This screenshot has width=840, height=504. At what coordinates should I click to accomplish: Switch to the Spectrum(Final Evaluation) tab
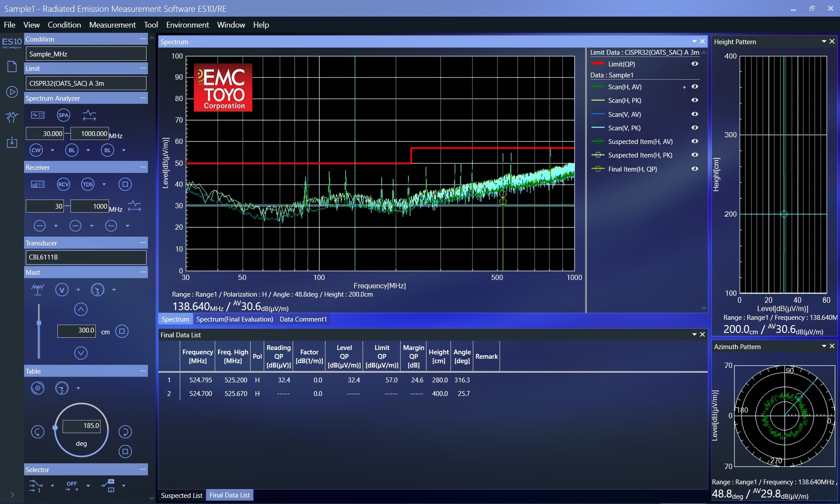coord(234,319)
